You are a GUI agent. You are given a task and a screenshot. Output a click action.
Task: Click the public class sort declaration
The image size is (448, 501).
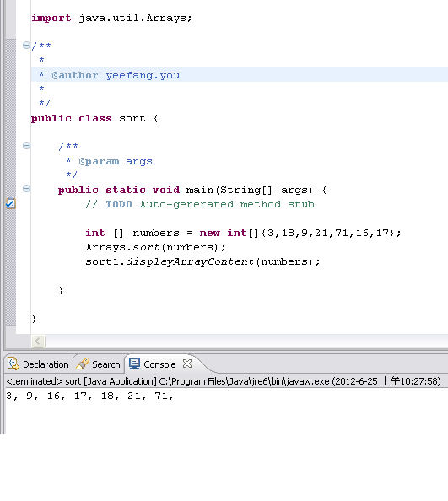(94, 119)
